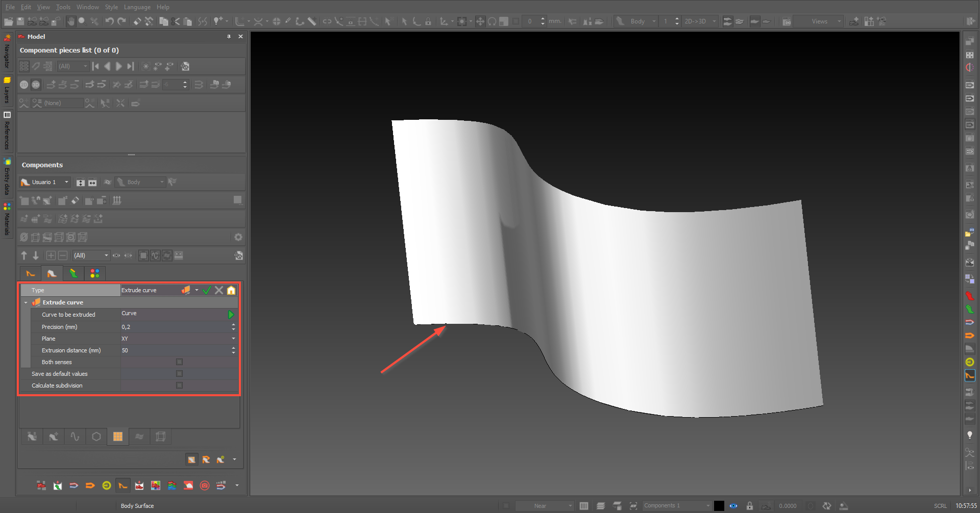Click the lightbulb icon in right toolbar
The image size is (980, 513).
point(970,435)
